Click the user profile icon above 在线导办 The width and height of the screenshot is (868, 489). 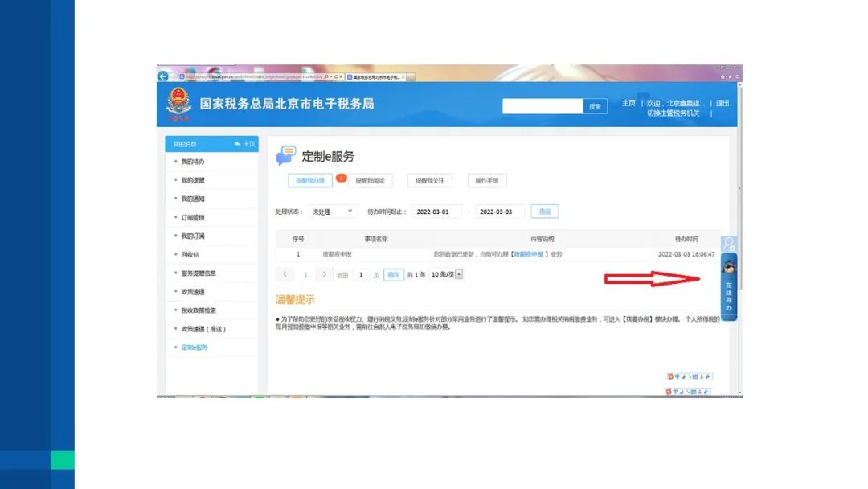pos(729,244)
